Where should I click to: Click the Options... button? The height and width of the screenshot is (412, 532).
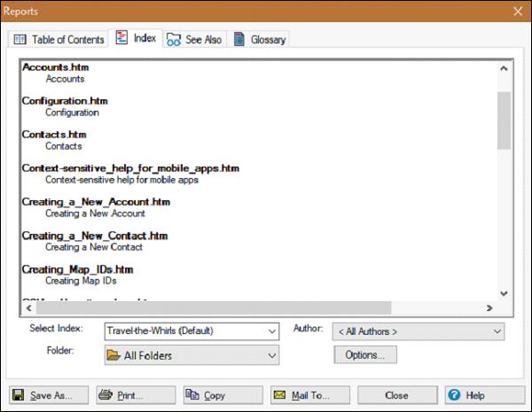[365, 354]
